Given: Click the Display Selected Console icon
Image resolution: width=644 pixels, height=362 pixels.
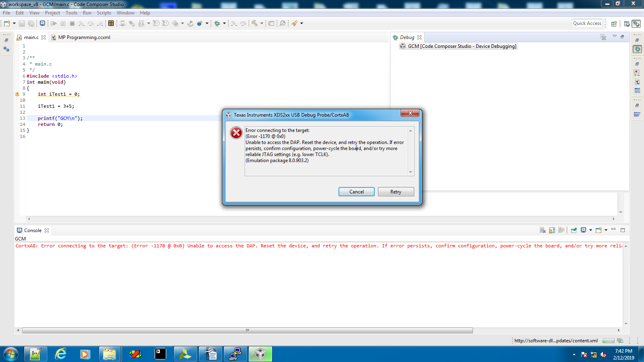Looking at the screenshot, I should pos(583,230).
